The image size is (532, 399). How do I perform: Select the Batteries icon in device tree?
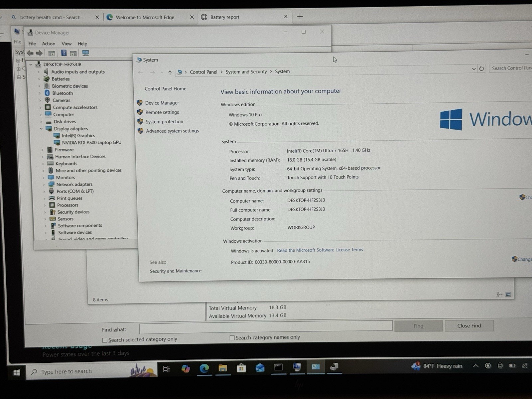coord(47,79)
